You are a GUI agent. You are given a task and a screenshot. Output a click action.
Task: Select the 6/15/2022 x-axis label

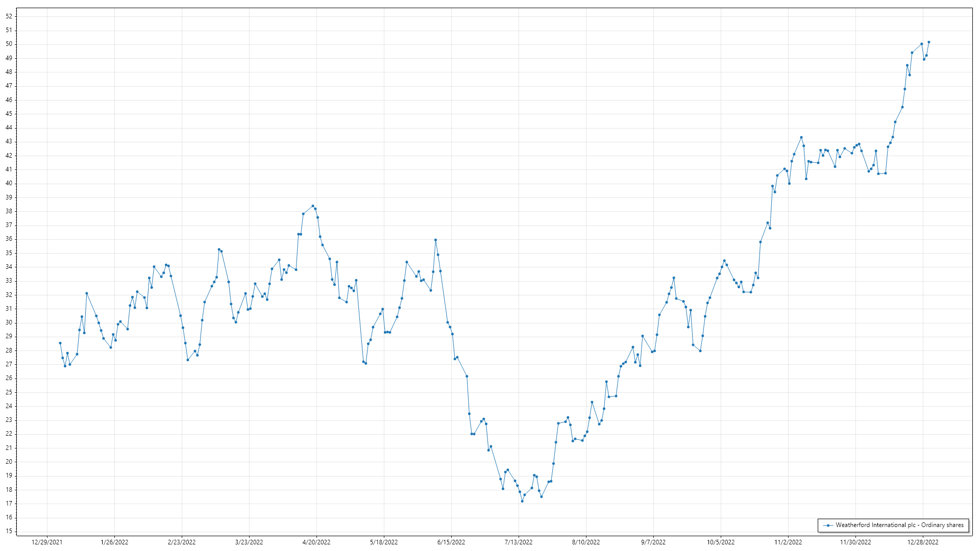451,542
